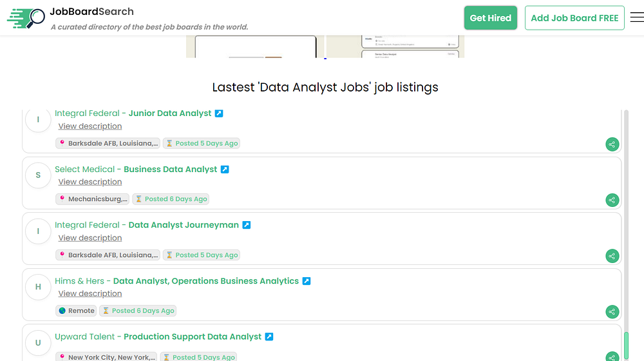Image resolution: width=644 pixels, height=361 pixels.
Task: Open Data Analyst Journeyman external link icon
Action: pyautogui.click(x=246, y=225)
